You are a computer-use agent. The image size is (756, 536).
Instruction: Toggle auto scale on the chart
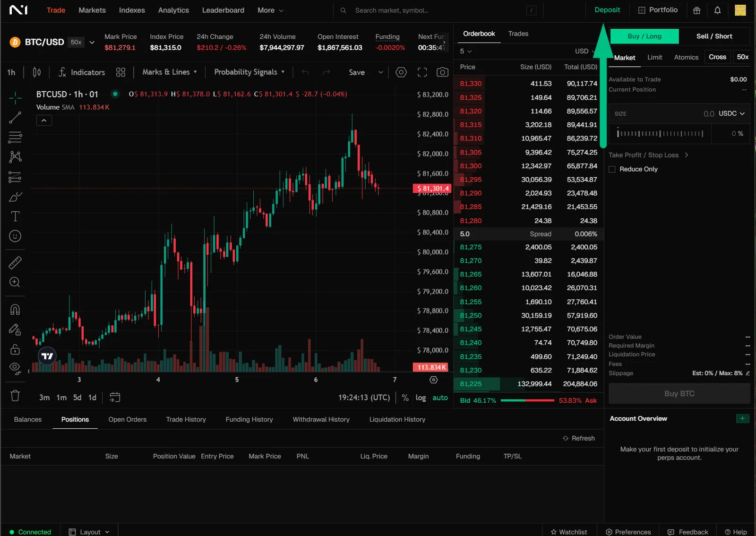440,398
